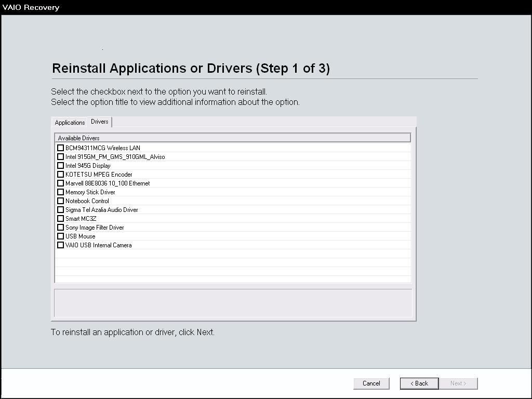This screenshot has width=532, height=399.
Task: Check Marvell 88E8036 10_100 Ethernet box
Action: 60,183
